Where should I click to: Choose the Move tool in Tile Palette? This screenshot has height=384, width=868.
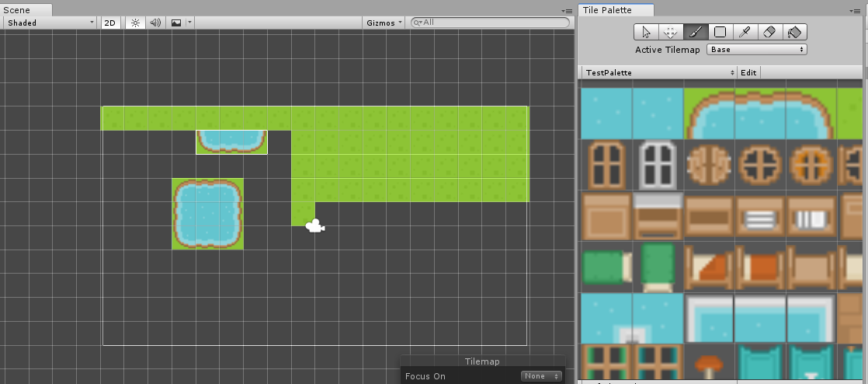pos(670,32)
